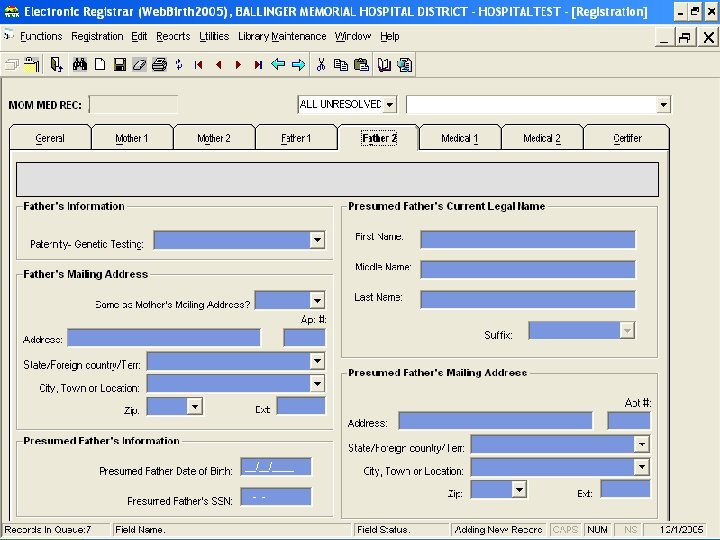720x540 pixels.
Task: Click the scissors cut icon
Action: (321, 65)
